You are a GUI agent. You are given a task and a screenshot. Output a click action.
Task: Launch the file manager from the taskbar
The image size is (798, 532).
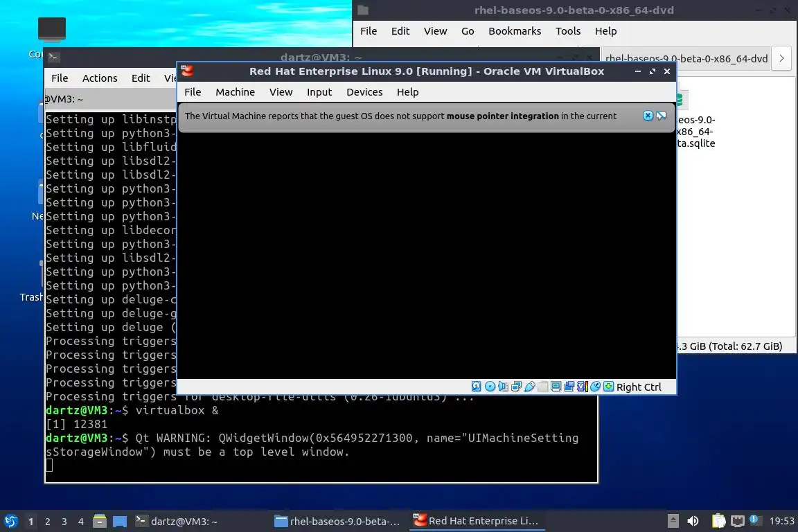coord(100,521)
